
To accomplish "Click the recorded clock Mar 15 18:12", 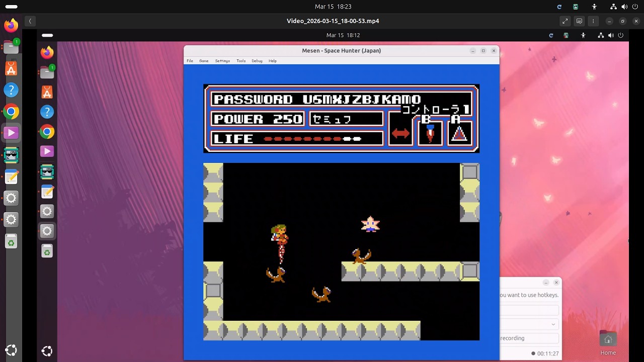I will point(343,35).
